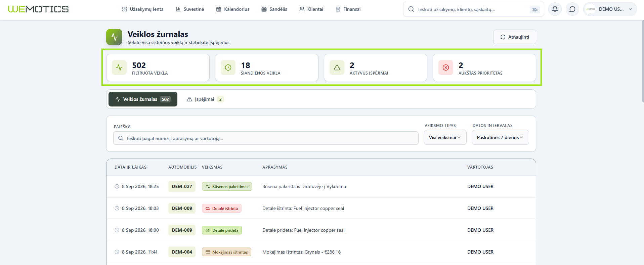
Task: Switch to the Įspėjimai tab
Action: tap(205, 99)
